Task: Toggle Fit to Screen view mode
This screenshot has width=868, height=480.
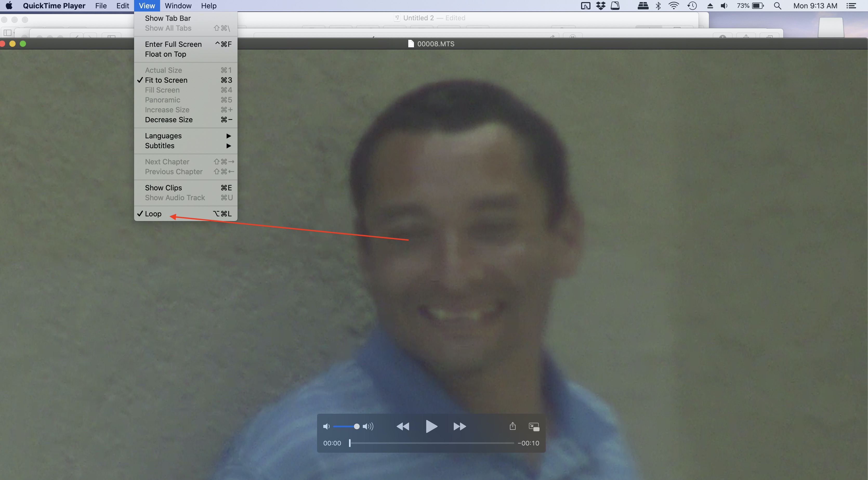Action: coord(166,80)
